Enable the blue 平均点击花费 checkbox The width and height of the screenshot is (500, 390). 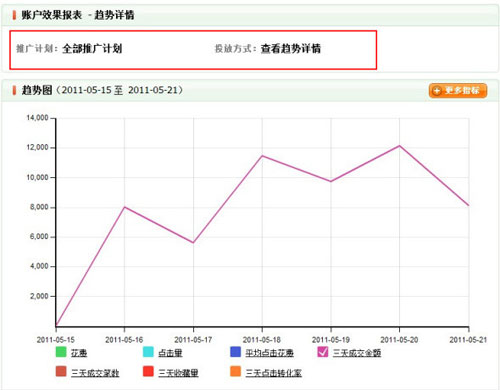click(235, 352)
